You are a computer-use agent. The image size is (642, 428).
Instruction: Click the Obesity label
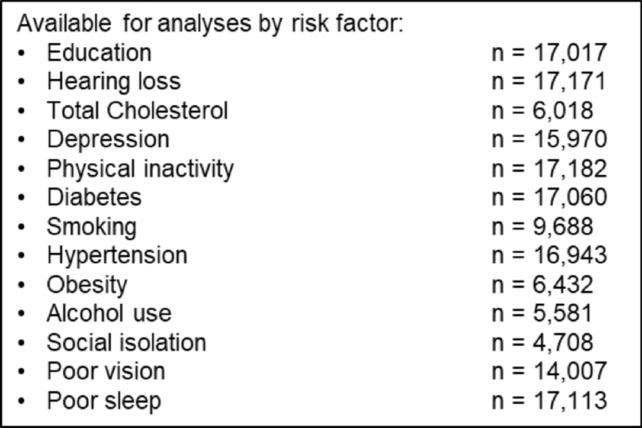point(87,285)
